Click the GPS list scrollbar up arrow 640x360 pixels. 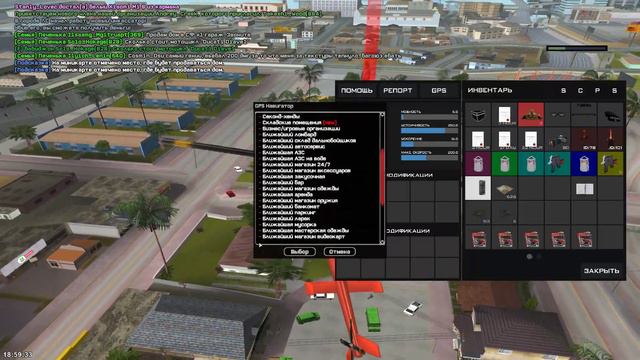click(x=382, y=115)
